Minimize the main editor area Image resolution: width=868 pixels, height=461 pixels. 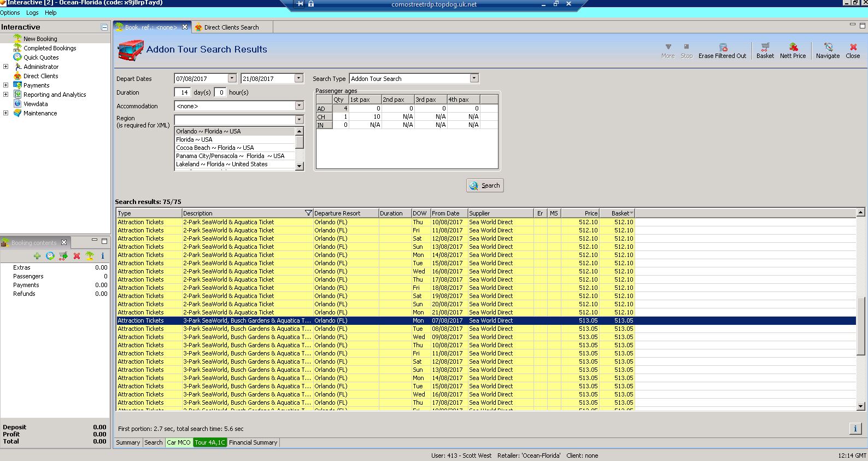point(853,25)
